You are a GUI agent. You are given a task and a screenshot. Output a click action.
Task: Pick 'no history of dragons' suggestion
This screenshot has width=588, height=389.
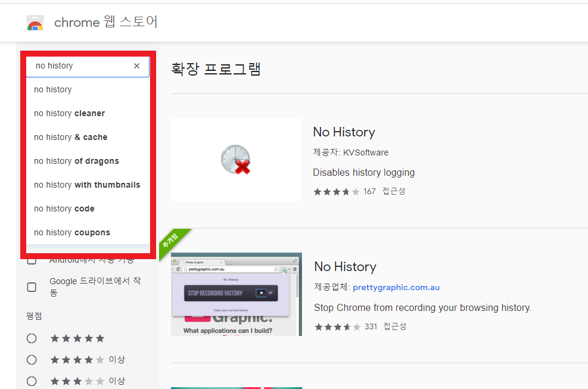point(88,161)
